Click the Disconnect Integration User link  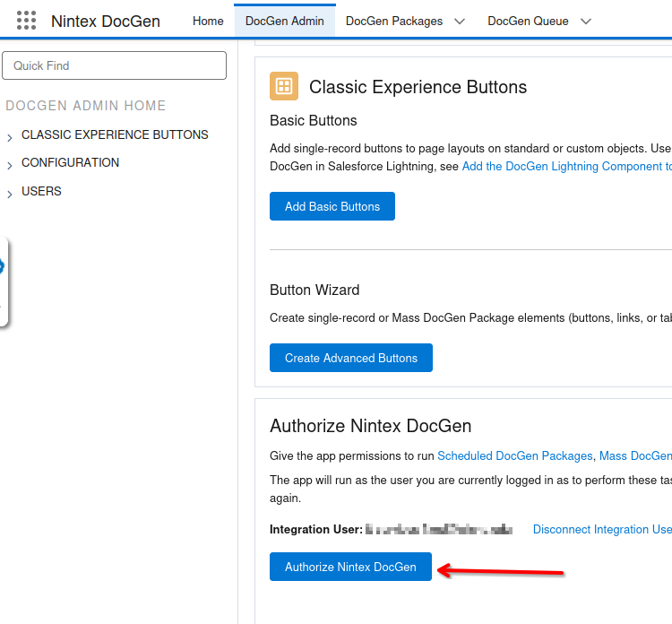click(601, 529)
